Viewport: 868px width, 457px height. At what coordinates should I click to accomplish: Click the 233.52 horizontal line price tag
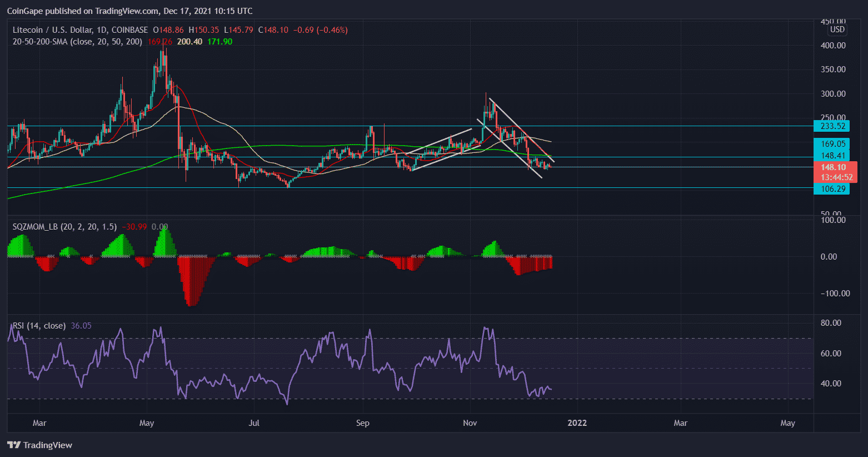(832, 126)
